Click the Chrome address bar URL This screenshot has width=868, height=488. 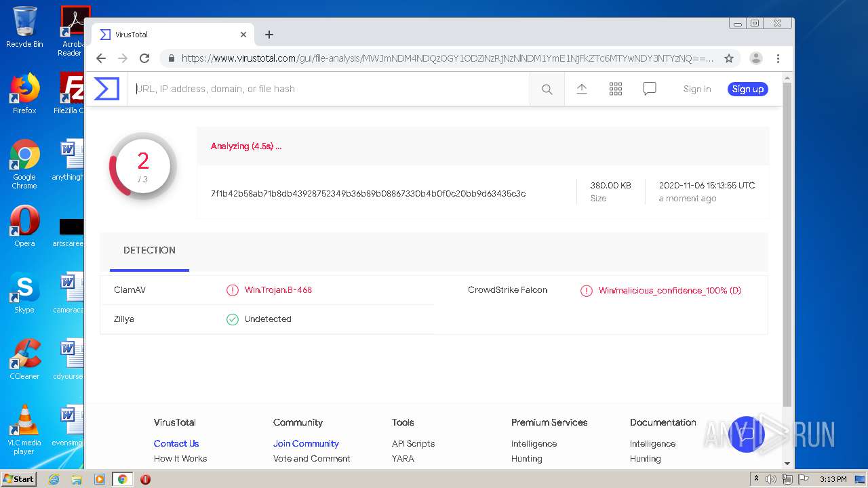point(448,58)
